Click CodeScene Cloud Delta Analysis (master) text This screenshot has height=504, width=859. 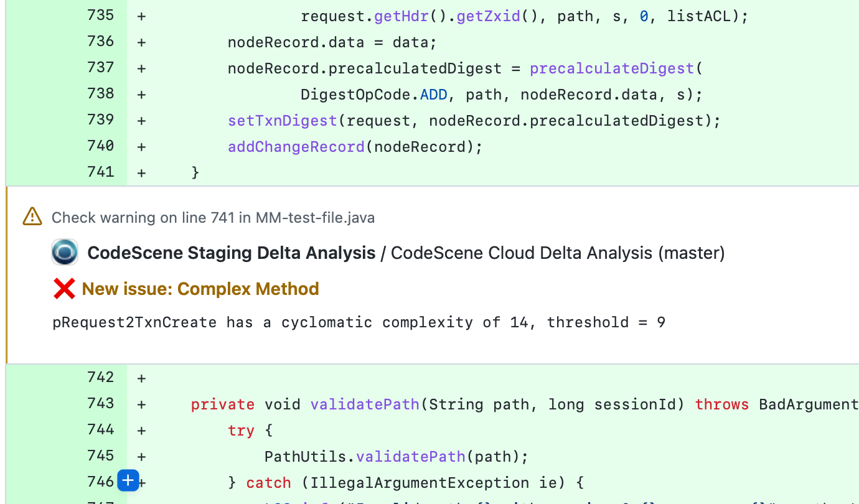558,253
